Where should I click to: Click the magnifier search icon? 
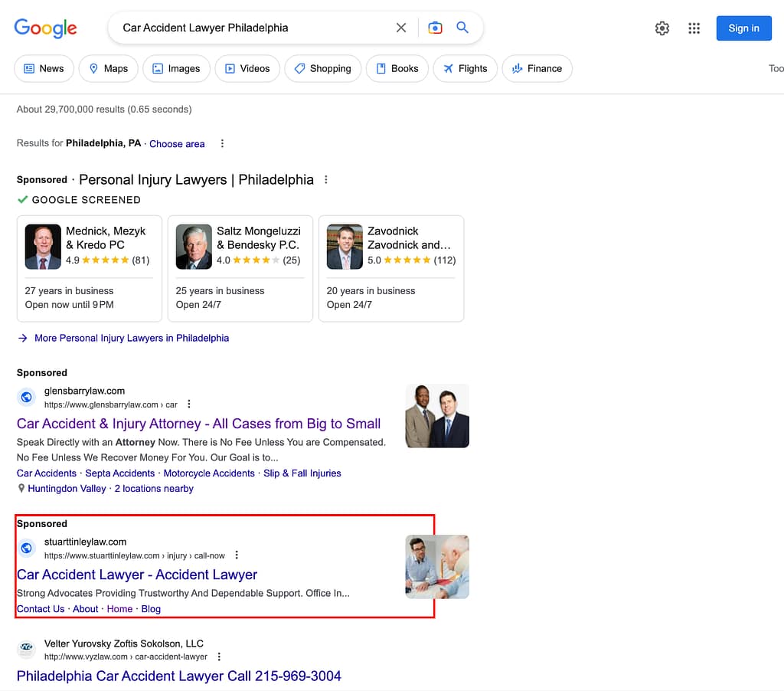462,28
